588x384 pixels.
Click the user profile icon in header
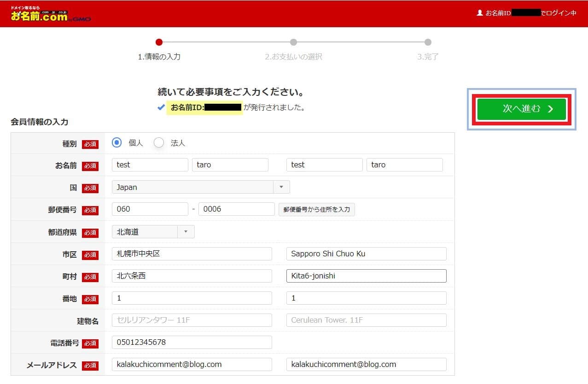pos(479,13)
